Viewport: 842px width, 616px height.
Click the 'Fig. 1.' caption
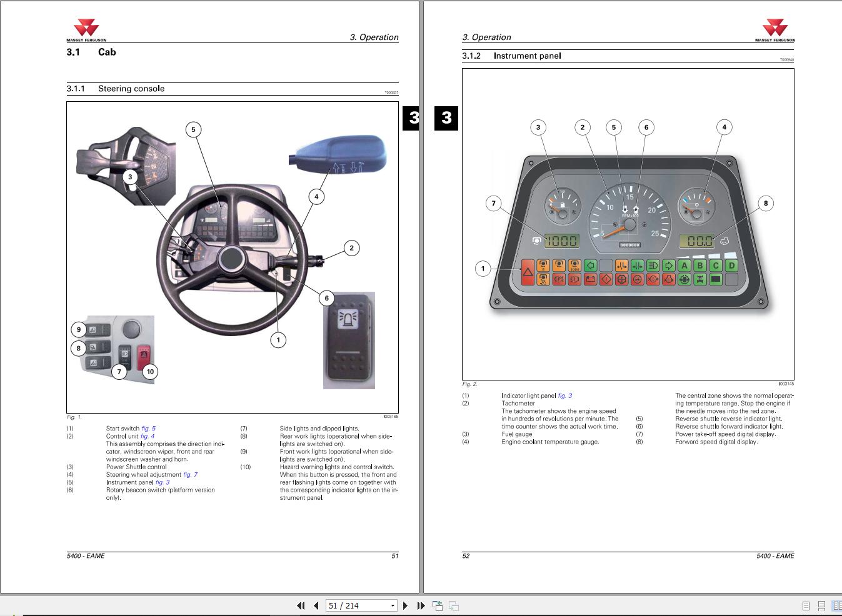pos(74,417)
